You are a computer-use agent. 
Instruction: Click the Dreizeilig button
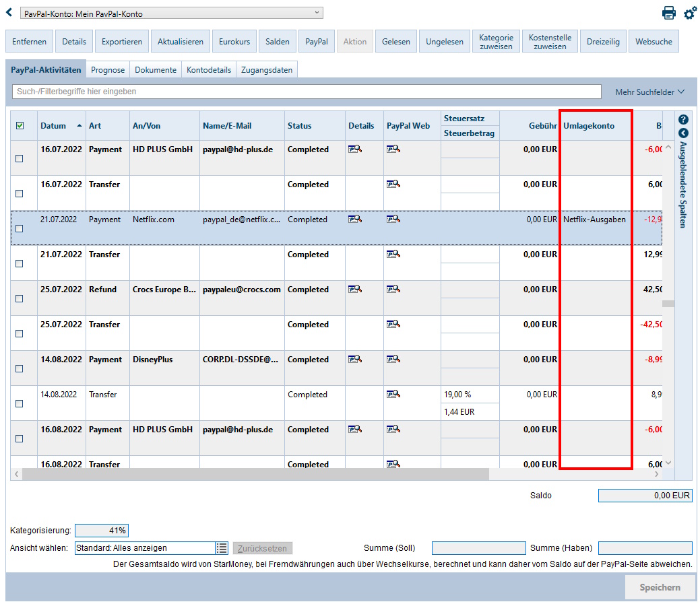pos(603,42)
